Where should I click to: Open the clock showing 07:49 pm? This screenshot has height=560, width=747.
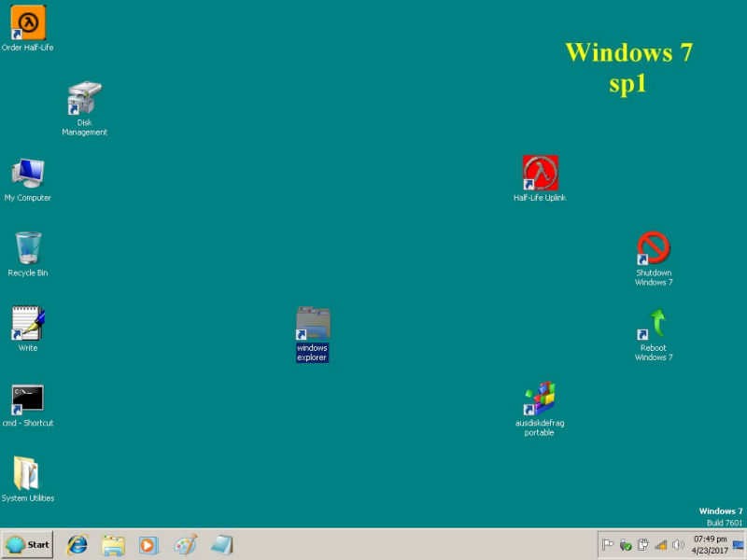[x=710, y=544]
